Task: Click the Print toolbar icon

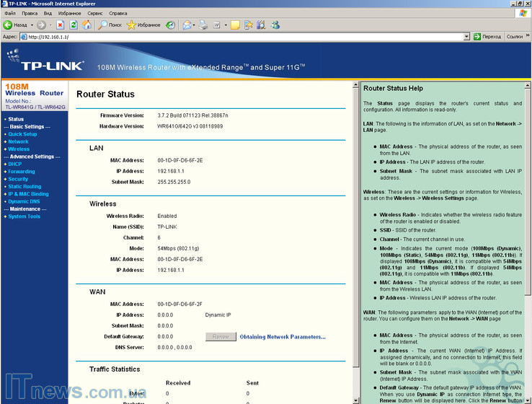Action: tap(204, 25)
